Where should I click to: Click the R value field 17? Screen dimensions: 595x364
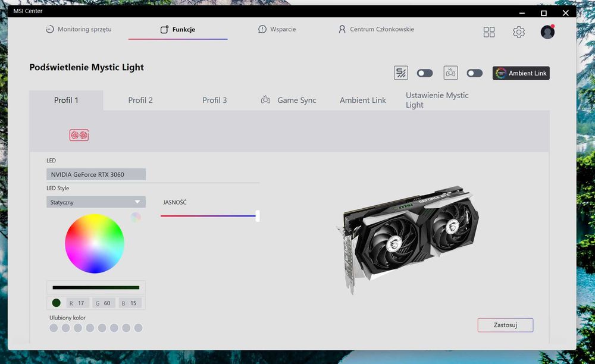[78, 303]
